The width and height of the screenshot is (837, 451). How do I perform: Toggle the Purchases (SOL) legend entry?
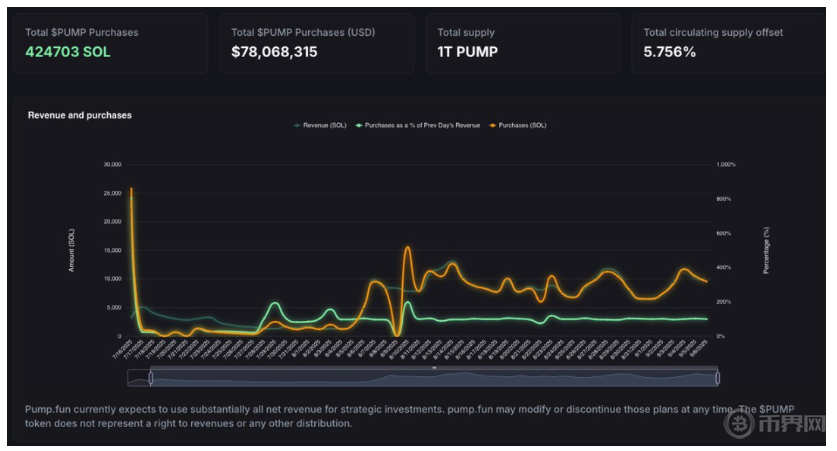pos(521,125)
